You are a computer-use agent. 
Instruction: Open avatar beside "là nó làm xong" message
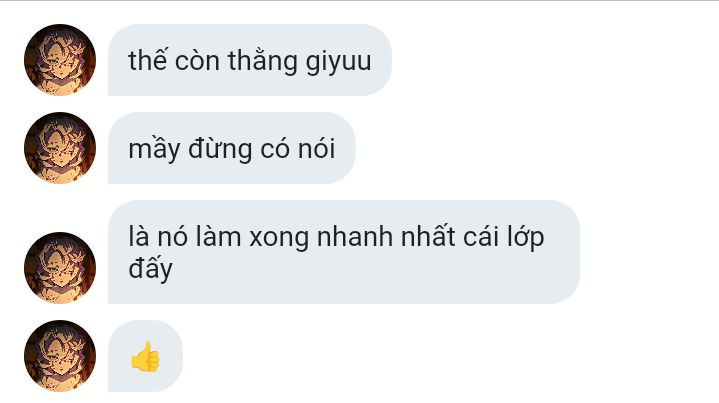[60, 268]
